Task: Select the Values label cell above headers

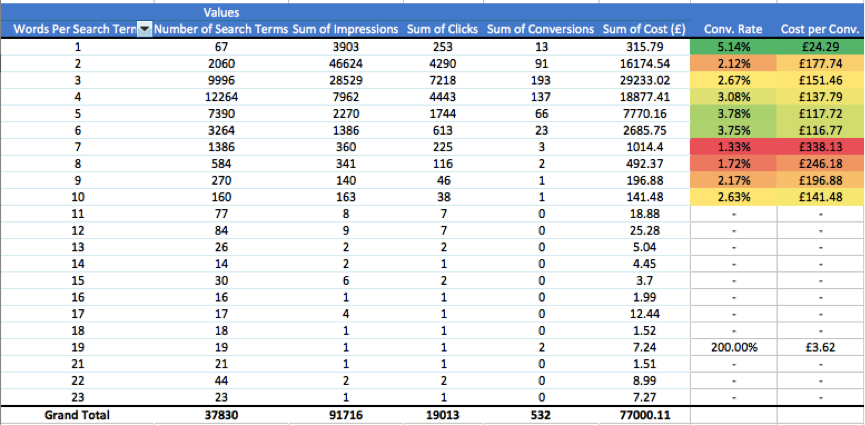Action: click(221, 12)
